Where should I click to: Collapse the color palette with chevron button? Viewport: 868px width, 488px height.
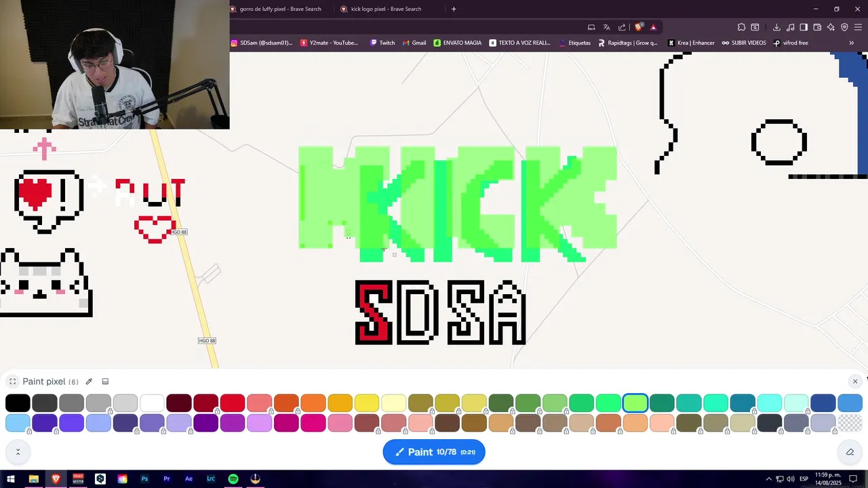point(18,451)
